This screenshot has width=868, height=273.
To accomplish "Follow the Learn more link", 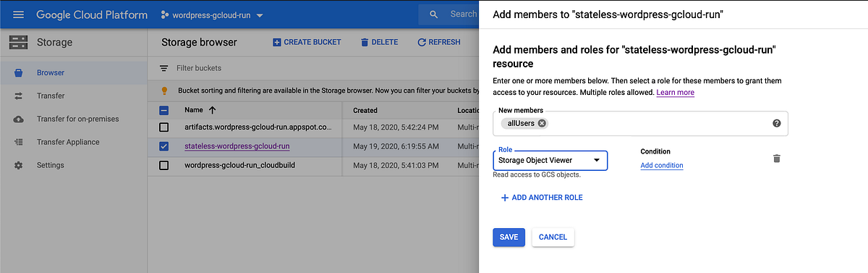I will 675,93.
